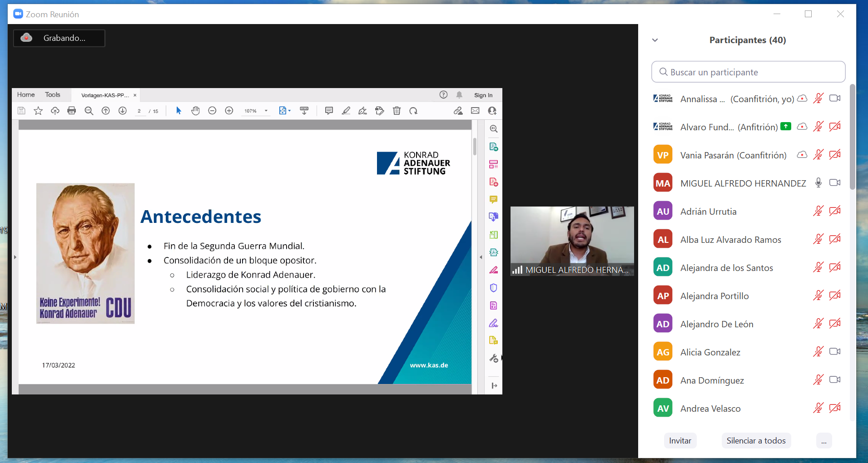Click the add comment note icon
This screenshot has width=868, height=463.
[329, 111]
